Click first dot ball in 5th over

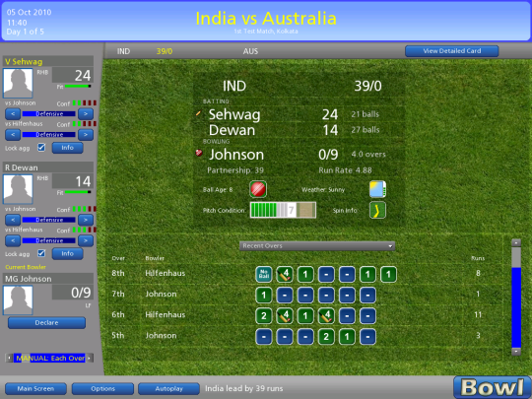pyautogui.click(x=264, y=337)
